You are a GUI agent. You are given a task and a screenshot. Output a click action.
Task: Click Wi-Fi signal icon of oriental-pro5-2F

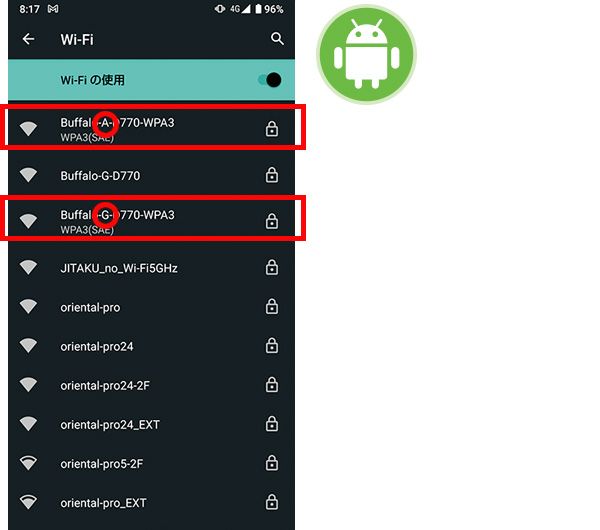coord(28,463)
